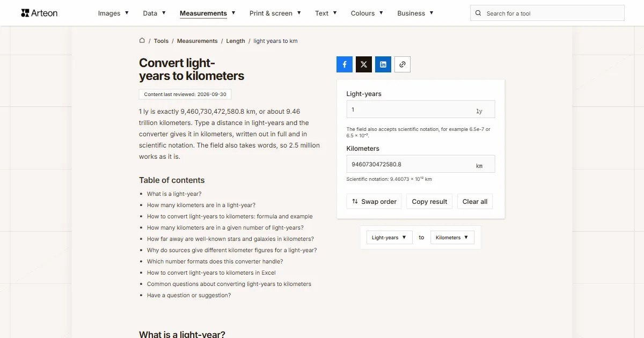This screenshot has width=644, height=338.
Task: Open Measurements breadcrumb link
Action: (x=197, y=41)
